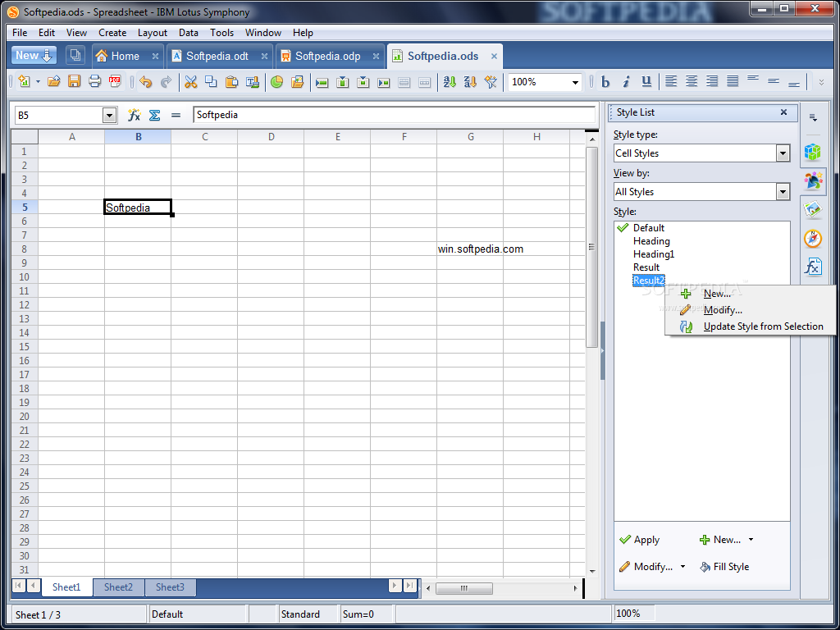Open the Layout menu

[x=152, y=33]
